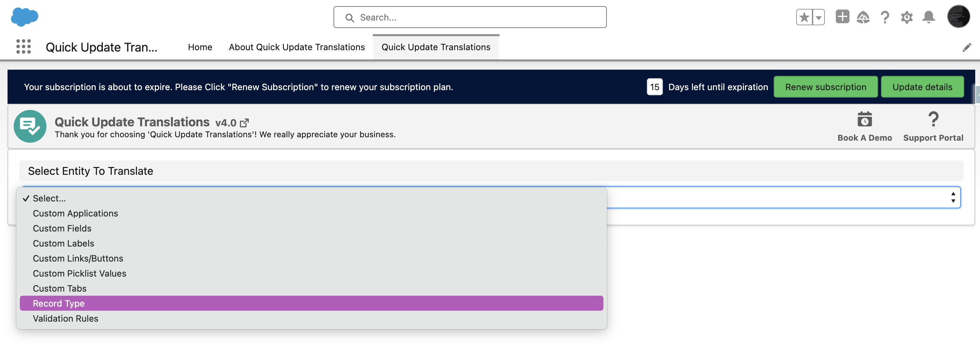Click the Salesforce cloud logo

tap(25, 17)
